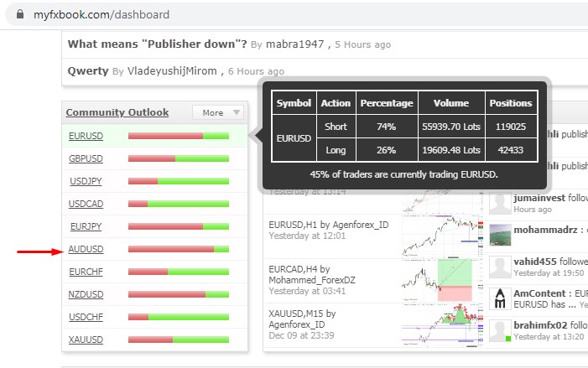Select USDCAD in Community Outlook
Screen dimensions: 588x368
click(x=86, y=204)
